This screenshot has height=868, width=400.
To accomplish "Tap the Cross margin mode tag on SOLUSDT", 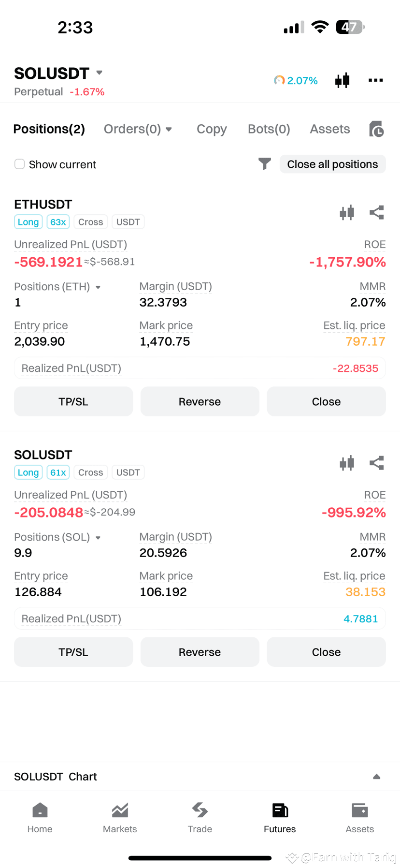I will coord(91,472).
